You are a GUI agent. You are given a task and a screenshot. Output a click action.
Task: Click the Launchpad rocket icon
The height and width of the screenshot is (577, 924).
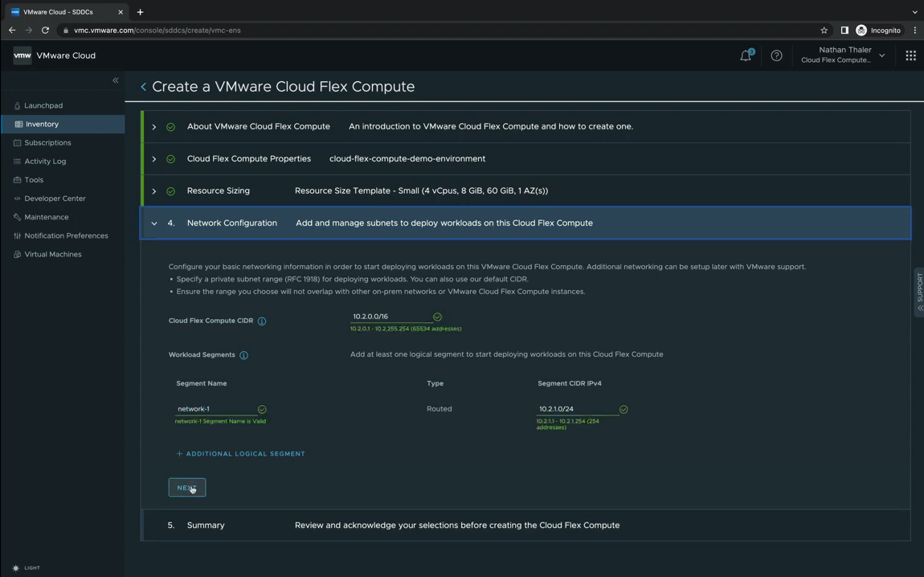click(17, 105)
